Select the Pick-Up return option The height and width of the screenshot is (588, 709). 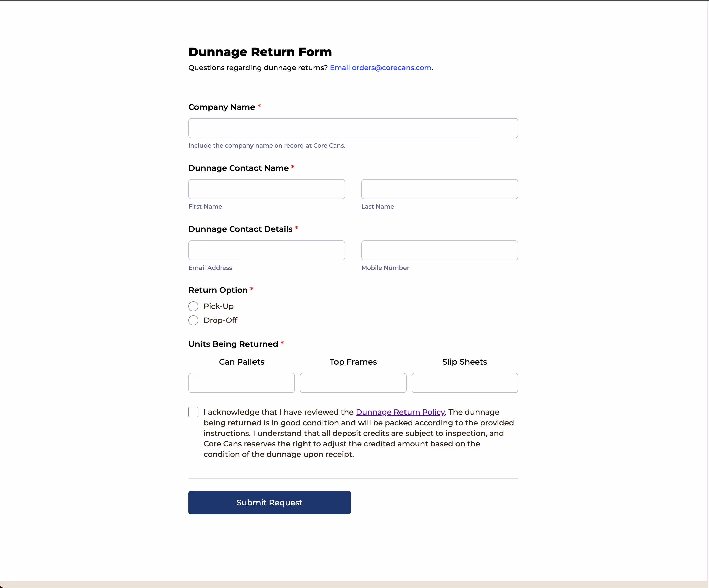[x=193, y=306]
